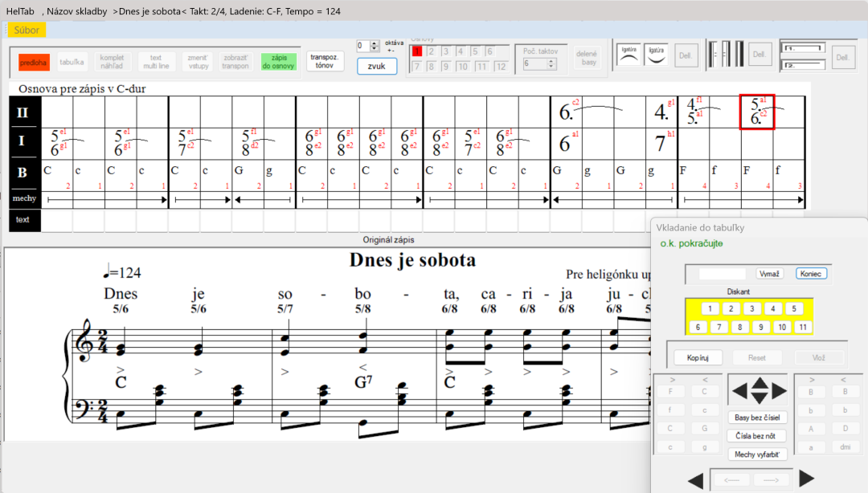Insert a downward ligatúra arc
The image size is (868, 493).
click(656, 55)
